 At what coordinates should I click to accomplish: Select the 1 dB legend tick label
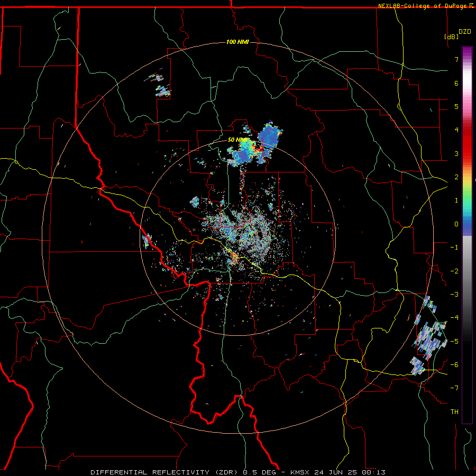(456, 200)
